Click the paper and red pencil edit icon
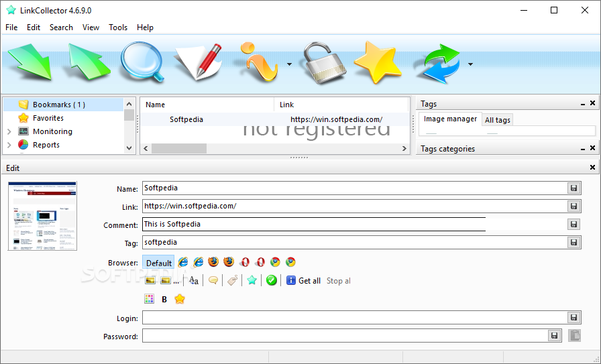The width and height of the screenshot is (601, 364). pos(198,62)
